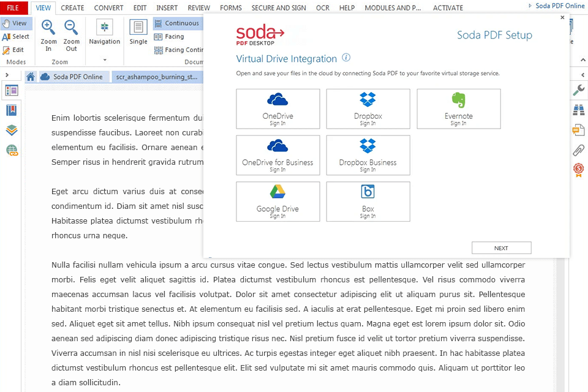
Task: Open the MODULES AND P... tab
Action: pyautogui.click(x=393, y=8)
